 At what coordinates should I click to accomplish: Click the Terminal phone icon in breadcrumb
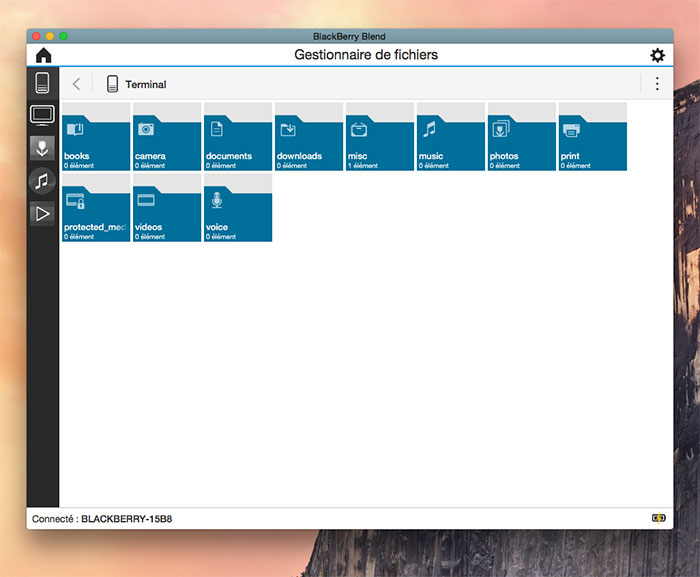(x=112, y=84)
